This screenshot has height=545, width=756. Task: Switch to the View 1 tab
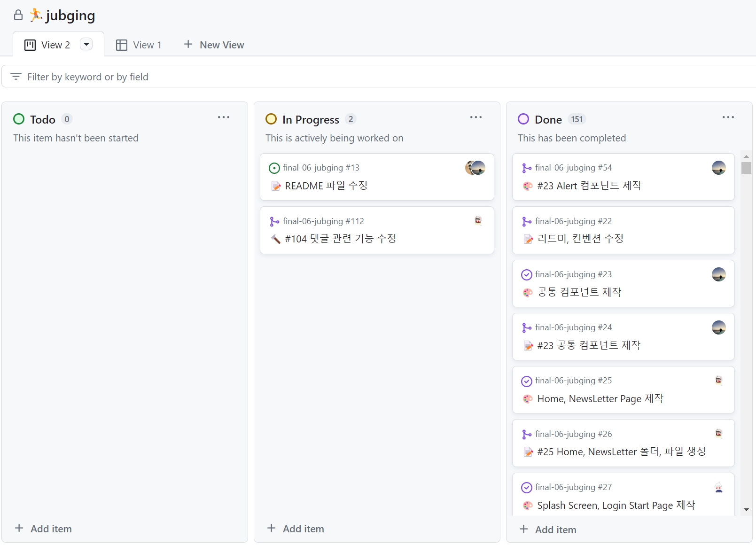pos(139,45)
